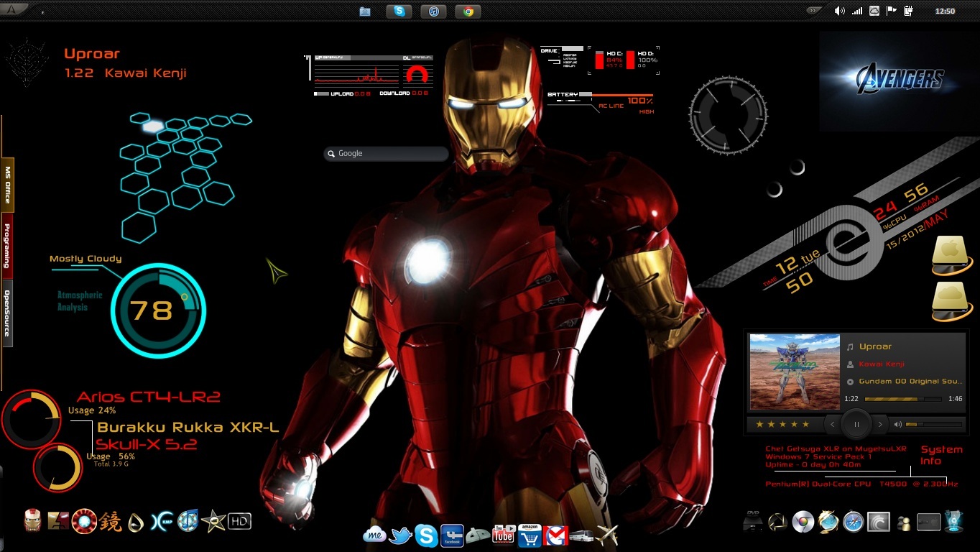The height and width of the screenshot is (552, 980).
Task: Open the iTunes music note dock icon
Action: [x=188, y=520]
